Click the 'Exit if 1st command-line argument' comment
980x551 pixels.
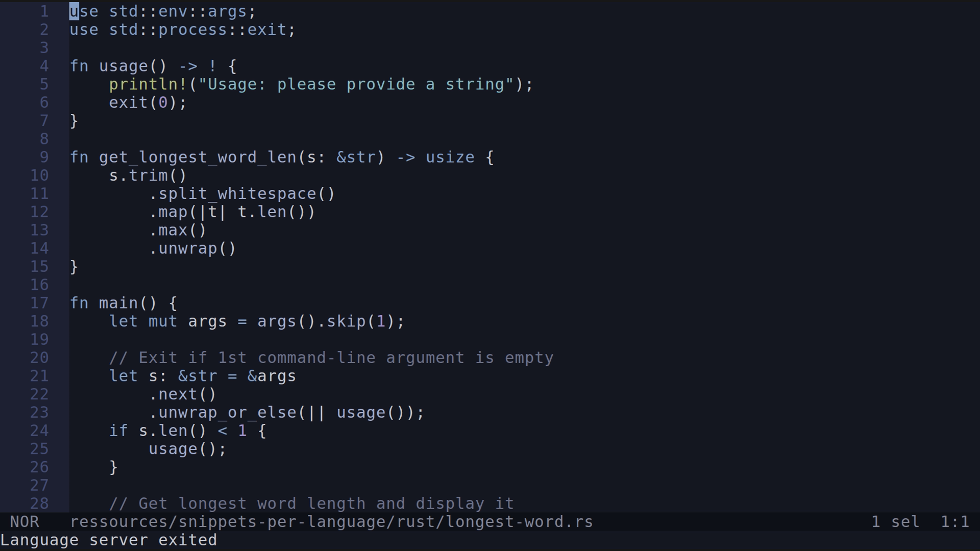pos(331,358)
